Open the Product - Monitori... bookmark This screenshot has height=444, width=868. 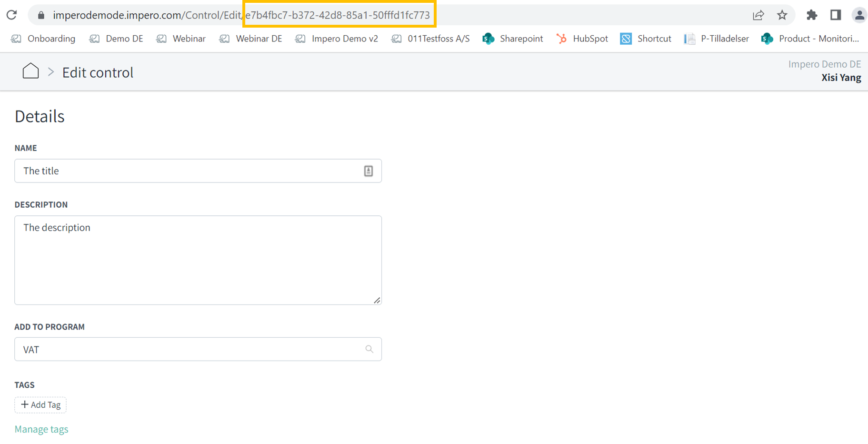point(810,39)
